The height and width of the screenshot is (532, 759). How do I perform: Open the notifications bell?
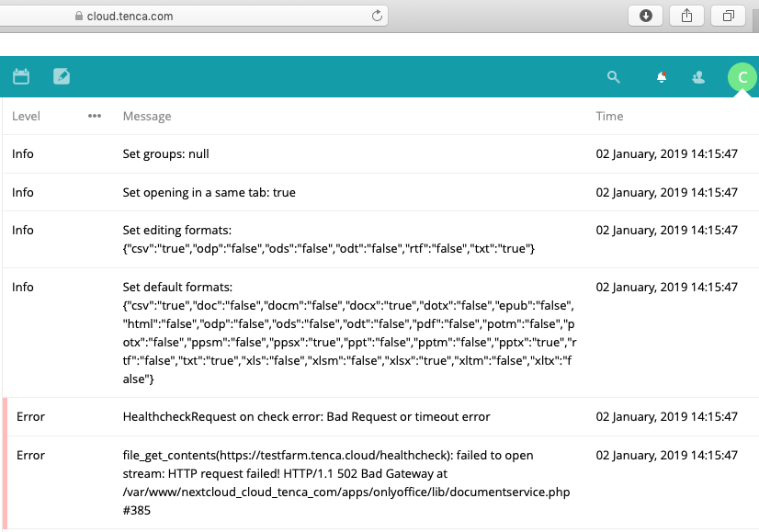(x=660, y=77)
